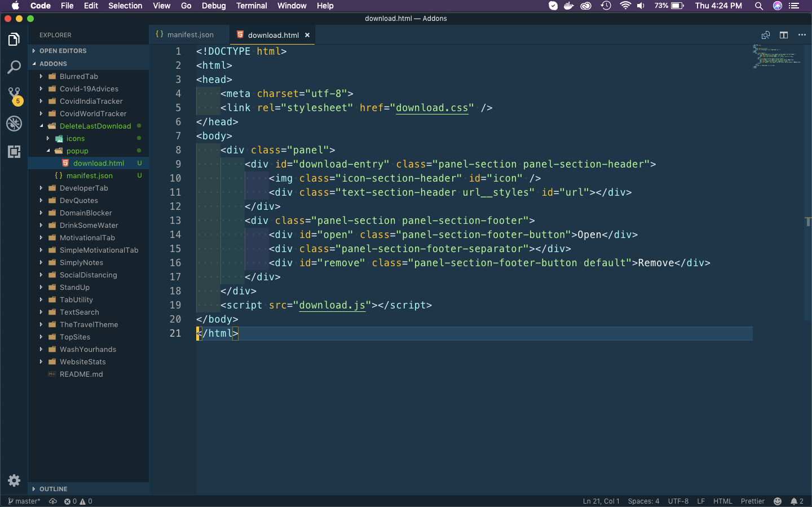812x507 pixels.
Task: Expand the Outline section
Action: [x=89, y=489]
